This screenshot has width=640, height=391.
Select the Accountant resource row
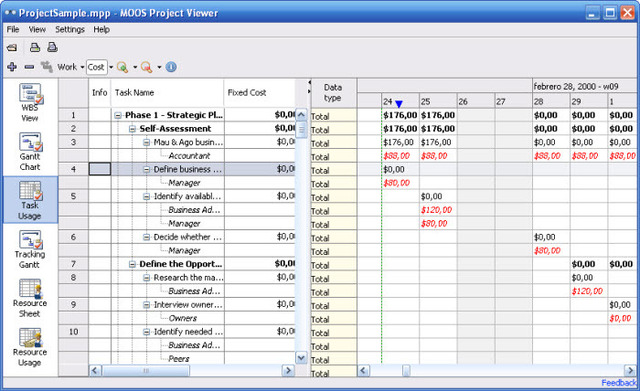189,156
